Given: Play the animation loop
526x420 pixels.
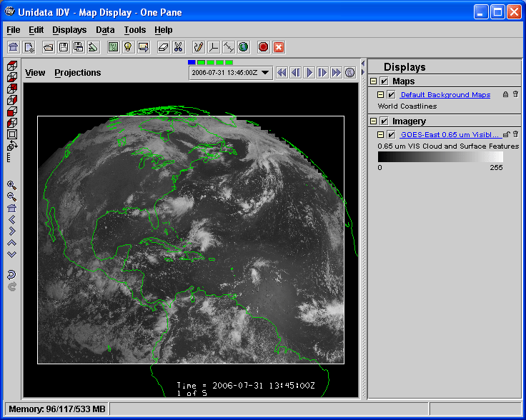Looking at the screenshot, I should (x=309, y=72).
